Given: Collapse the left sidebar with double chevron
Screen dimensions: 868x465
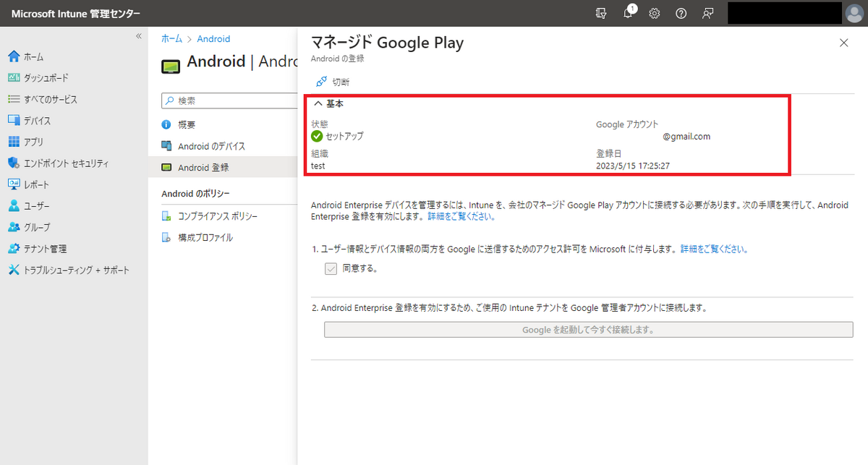Looking at the screenshot, I should (139, 36).
